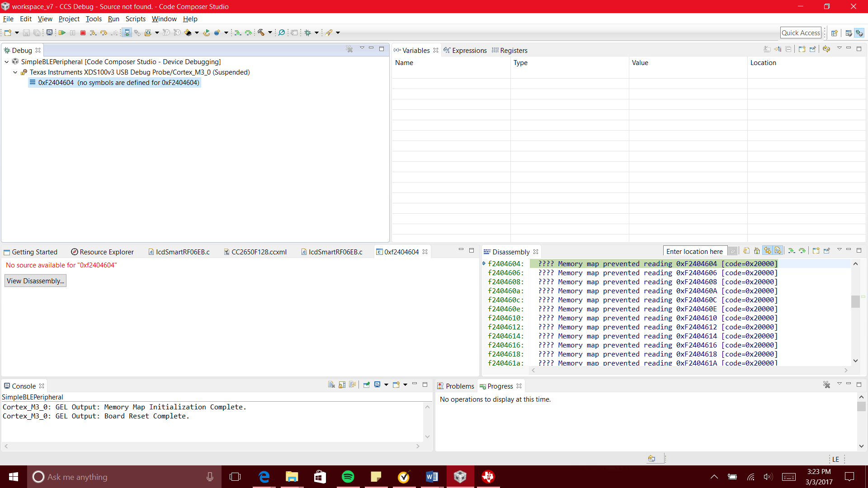
Task: Collapse the XDS100v3 Cortex_M3_0 node
Action: [15, 72]
